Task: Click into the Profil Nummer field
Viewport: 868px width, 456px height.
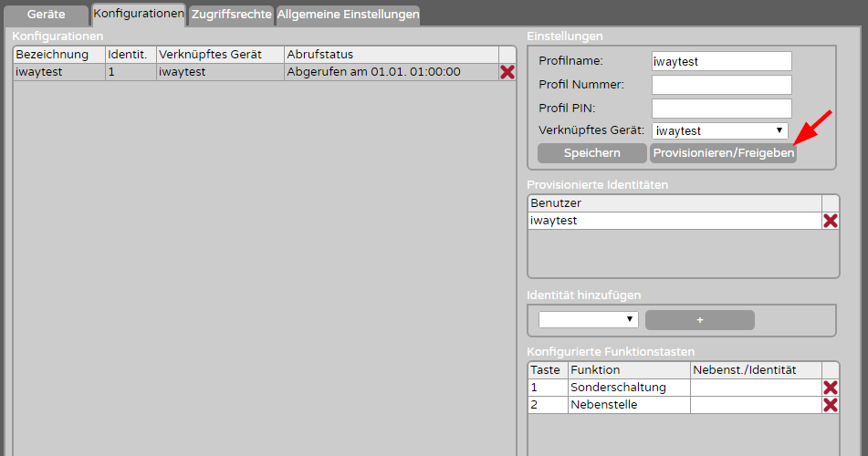Action: (x=722, y=85)
